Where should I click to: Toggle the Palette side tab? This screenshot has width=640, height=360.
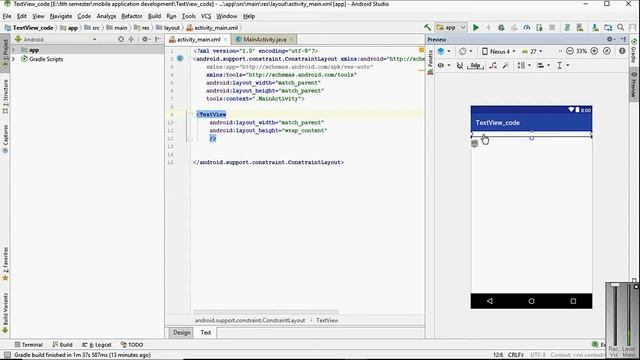point(430,62)
